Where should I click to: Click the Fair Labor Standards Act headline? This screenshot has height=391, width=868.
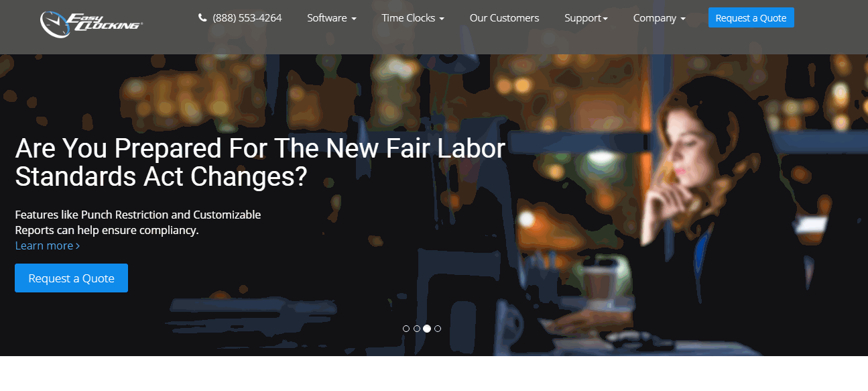tap(260, 162)
